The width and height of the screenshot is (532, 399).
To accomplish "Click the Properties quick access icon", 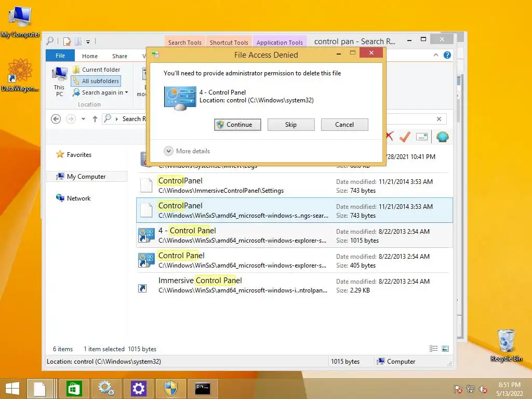I will (67, 42).
